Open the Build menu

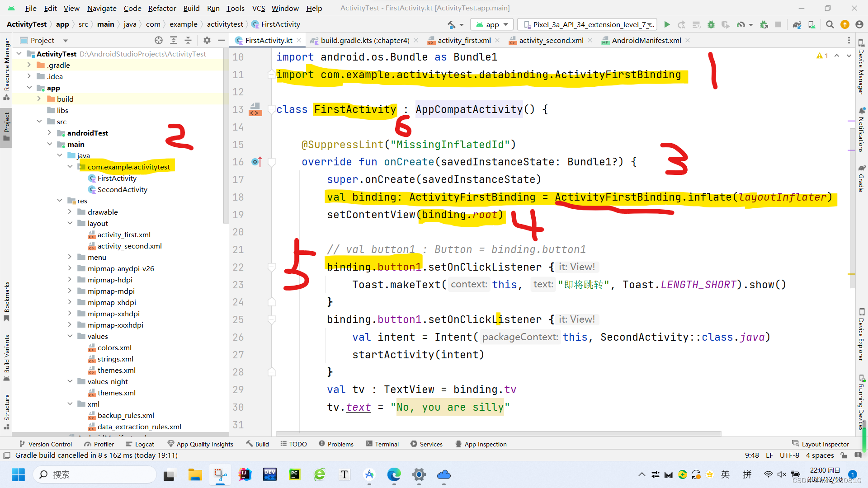coord(191,8)
